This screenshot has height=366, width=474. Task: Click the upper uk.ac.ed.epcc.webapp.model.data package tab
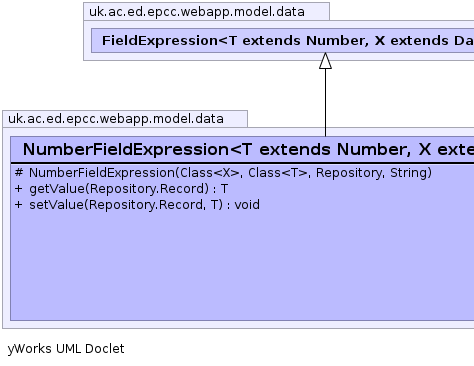(206, 12)
